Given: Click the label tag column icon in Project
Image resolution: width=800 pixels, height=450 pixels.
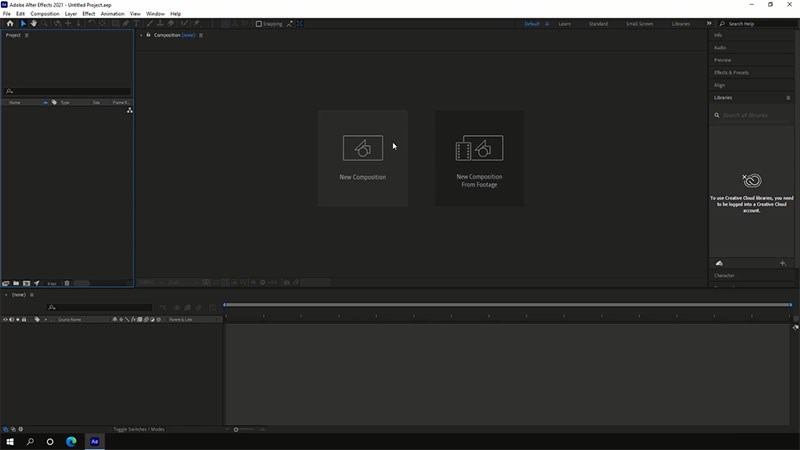Looking at the screenshot, I should [x=54, y=102].
